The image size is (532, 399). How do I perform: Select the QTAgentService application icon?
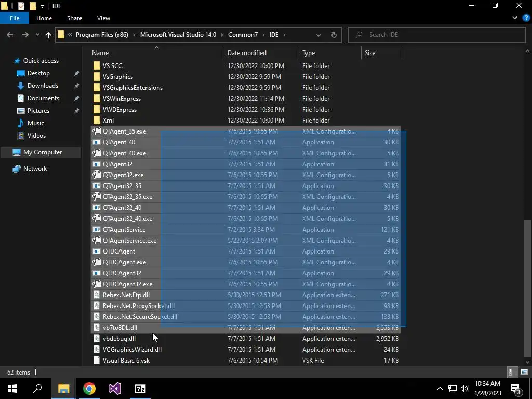pyautogui.click(x=97, y=229)
